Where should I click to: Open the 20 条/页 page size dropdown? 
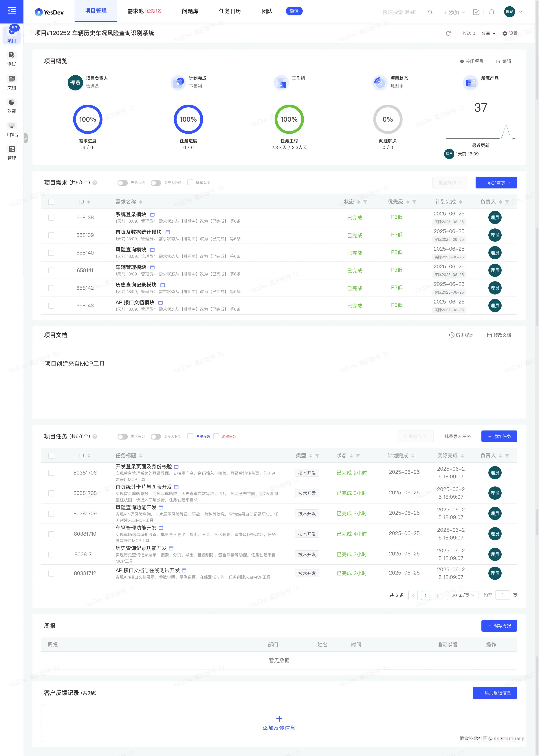[462, 595]
